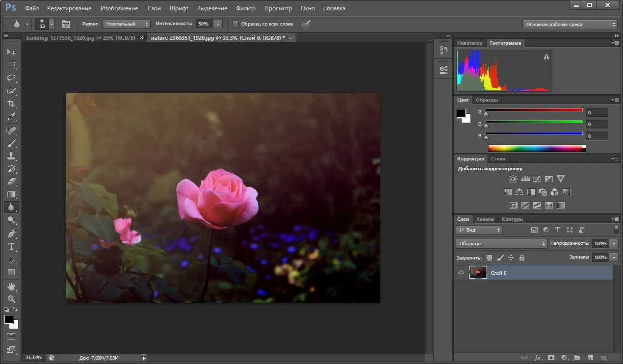
Task: Delete layer with trash icon
Action: [x=604, y=358]
